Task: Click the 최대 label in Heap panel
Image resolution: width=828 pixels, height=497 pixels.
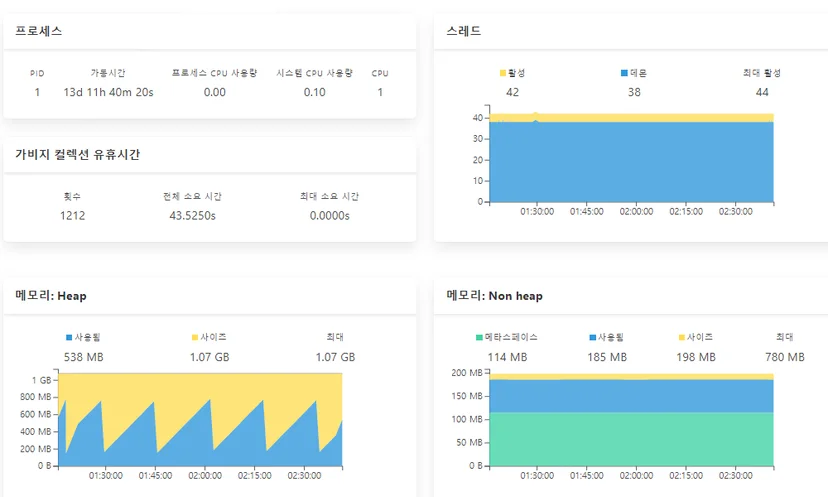Action: (335, 337)
